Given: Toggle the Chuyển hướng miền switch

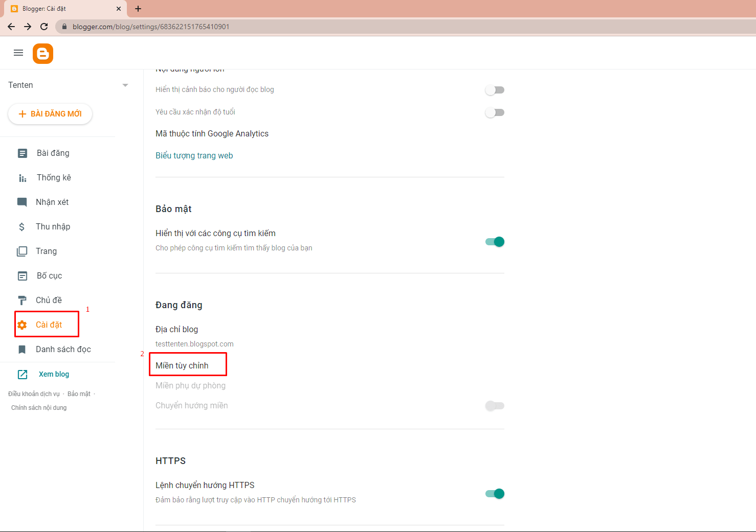Looking at the screenshot, I should (495, 406).
